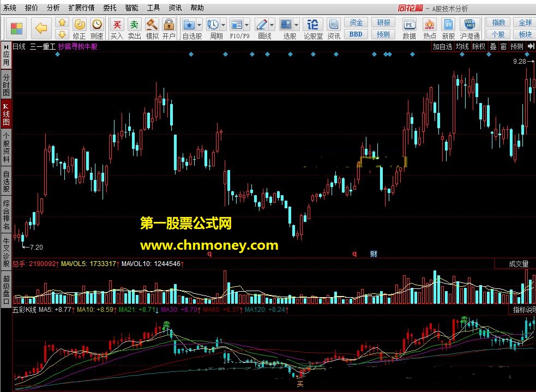Click the 研报 button
The width and height of the screenshot is (536, 392).
click(383, 22)
